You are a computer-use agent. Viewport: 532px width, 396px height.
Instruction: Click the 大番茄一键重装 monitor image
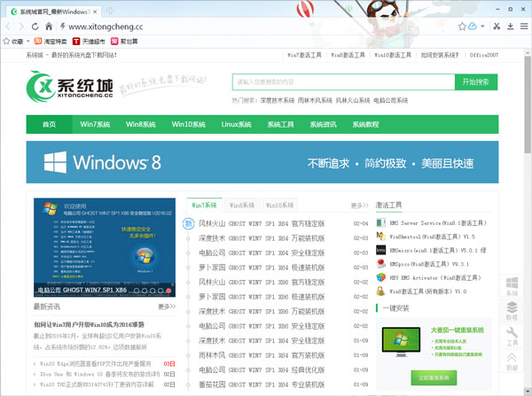tap(401, 342)
